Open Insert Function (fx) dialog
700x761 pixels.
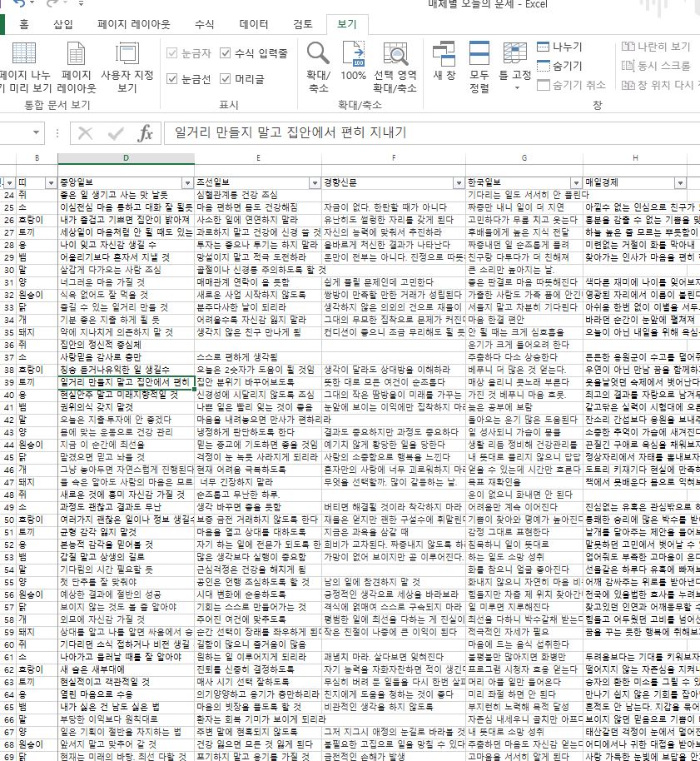[x=145, y=133]
